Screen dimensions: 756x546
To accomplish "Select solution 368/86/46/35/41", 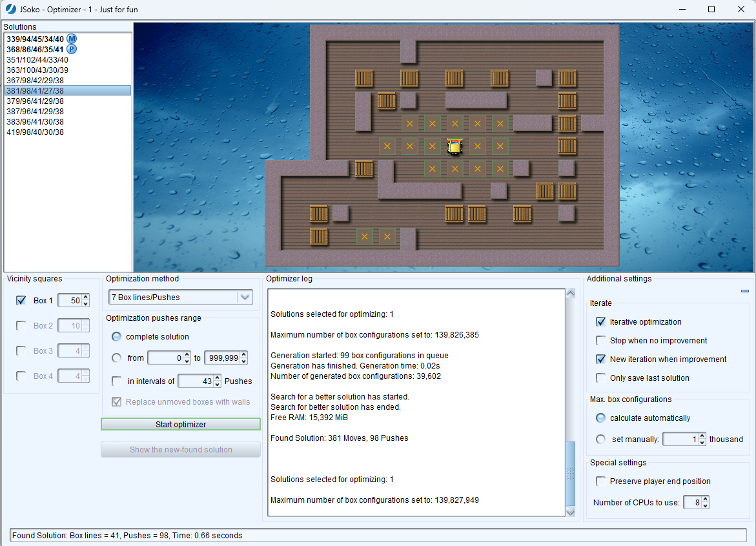I will click(68, 49).
